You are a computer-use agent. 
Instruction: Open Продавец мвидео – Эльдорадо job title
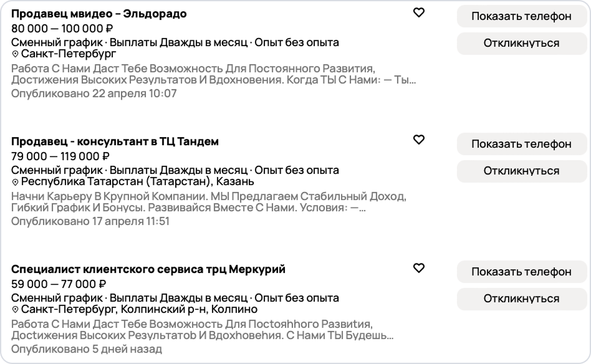point(98,14)
